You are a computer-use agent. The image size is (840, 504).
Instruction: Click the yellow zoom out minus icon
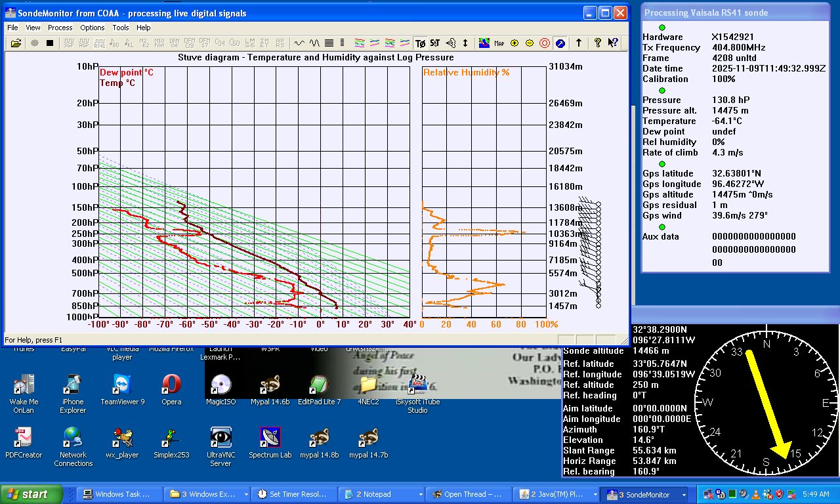point(530,43)
